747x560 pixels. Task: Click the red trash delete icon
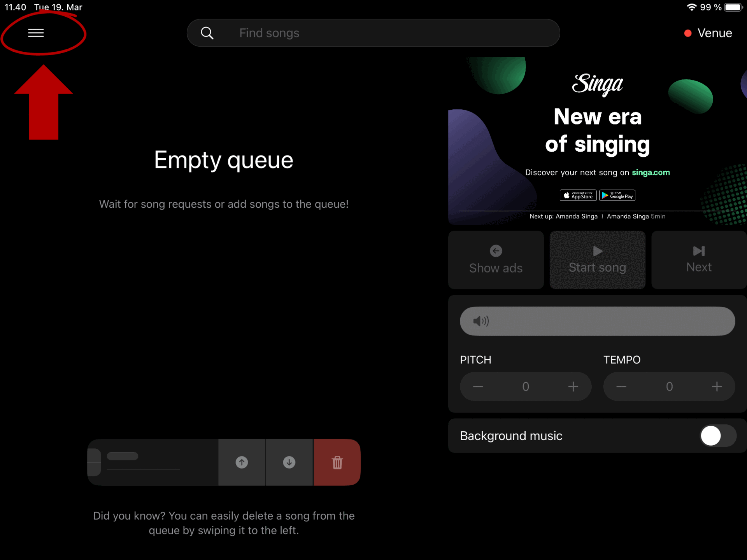click(337, 462)
